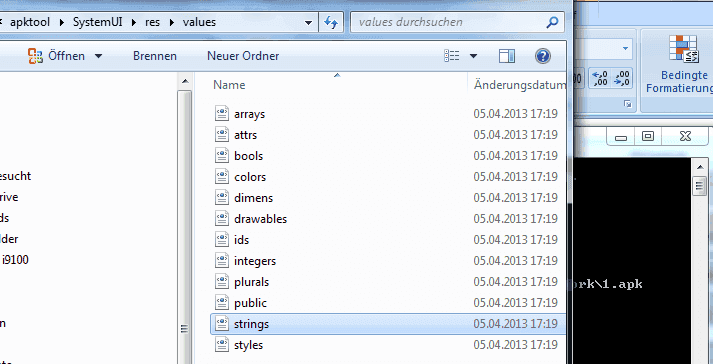Select the strings file icon

[221, 324]
